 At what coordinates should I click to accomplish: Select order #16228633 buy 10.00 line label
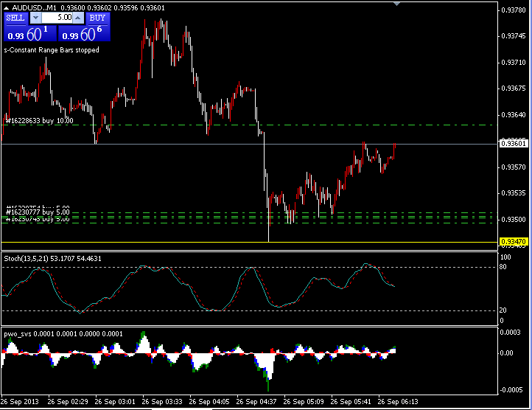pos(40,121)
